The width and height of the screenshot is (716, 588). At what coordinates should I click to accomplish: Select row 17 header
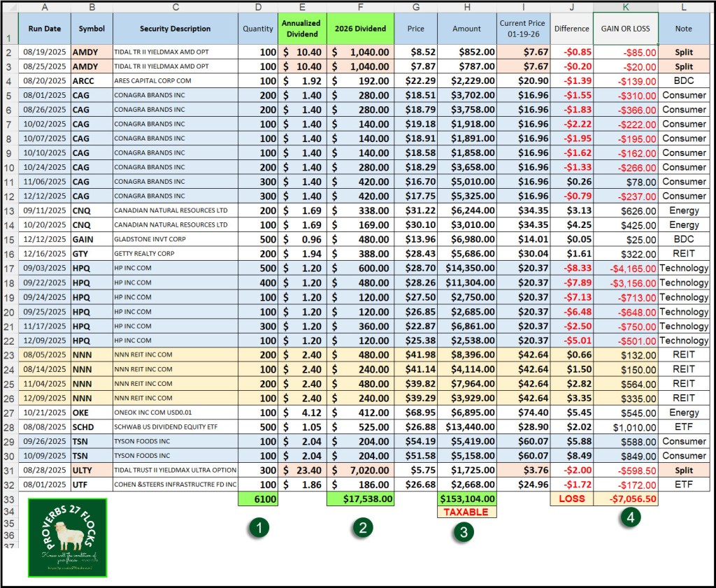click(x=9, y=268)
